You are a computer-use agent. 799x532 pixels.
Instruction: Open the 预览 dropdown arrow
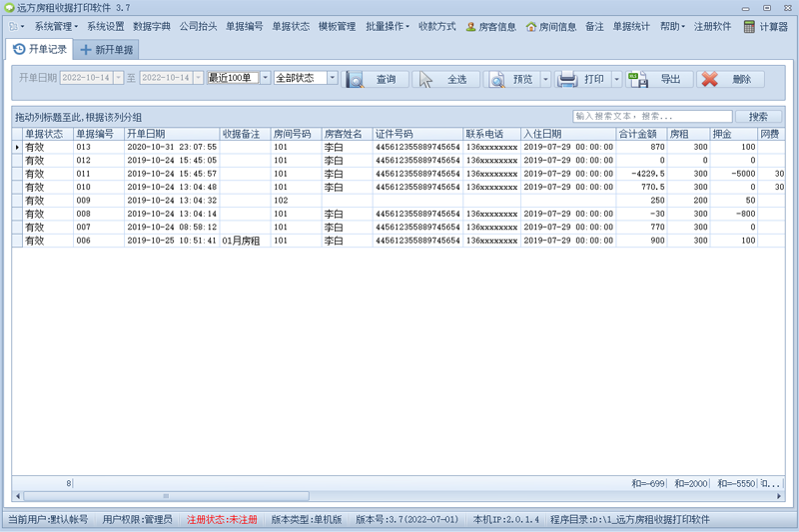click(x=545, y=80)
